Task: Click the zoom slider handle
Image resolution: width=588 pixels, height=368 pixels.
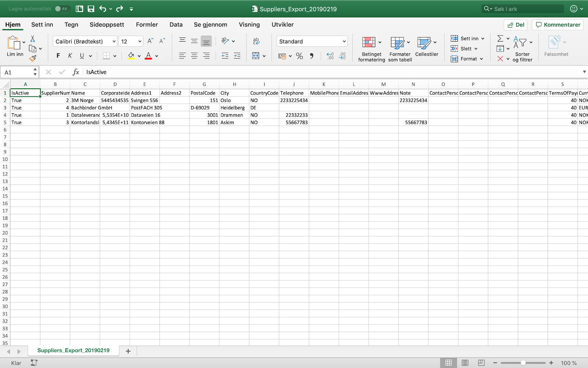Action: click(x=523, y=363)
